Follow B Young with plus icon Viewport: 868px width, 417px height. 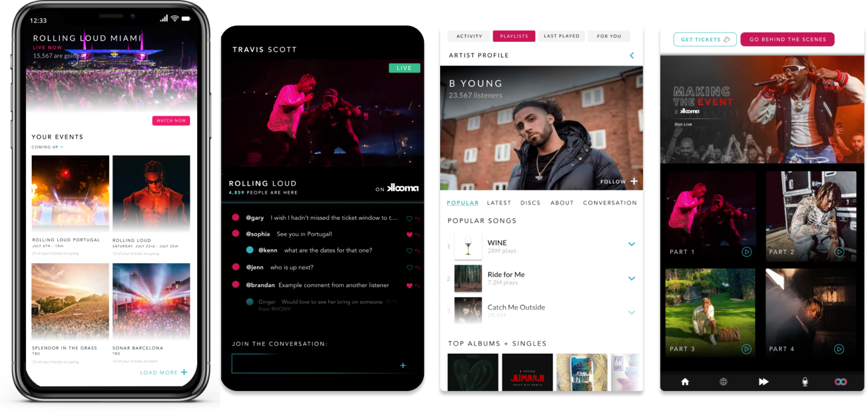coord(634,181)
